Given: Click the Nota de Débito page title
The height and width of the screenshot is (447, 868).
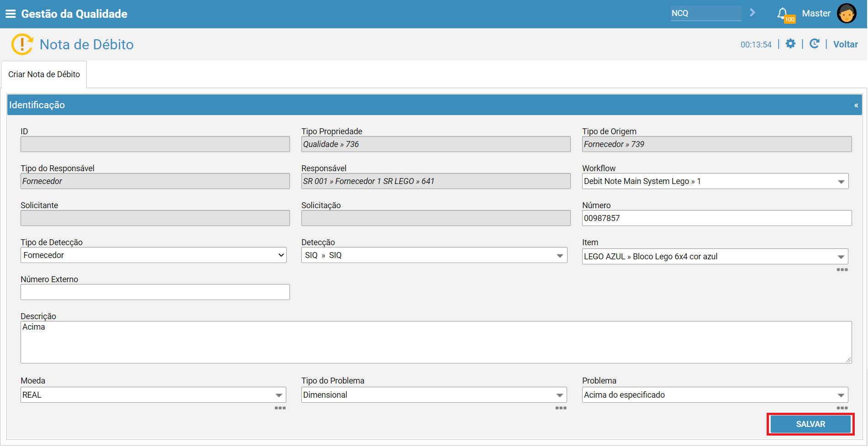Looking at the screenshot, I should pyautogui.click(x=87, y=44).
